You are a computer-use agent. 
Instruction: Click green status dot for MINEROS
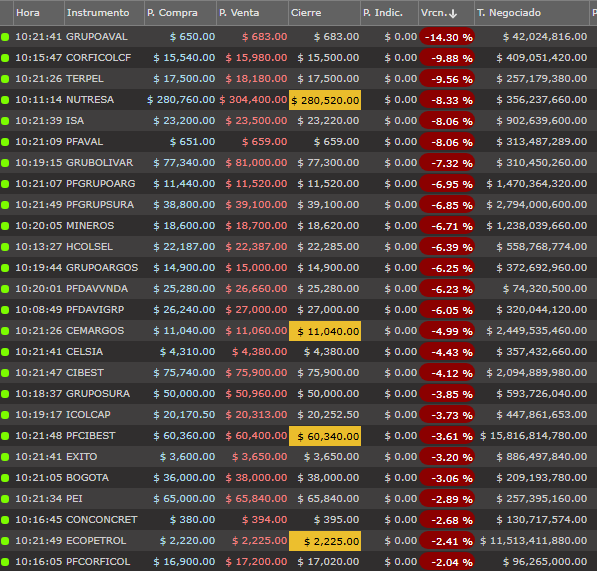click(5, 226)
